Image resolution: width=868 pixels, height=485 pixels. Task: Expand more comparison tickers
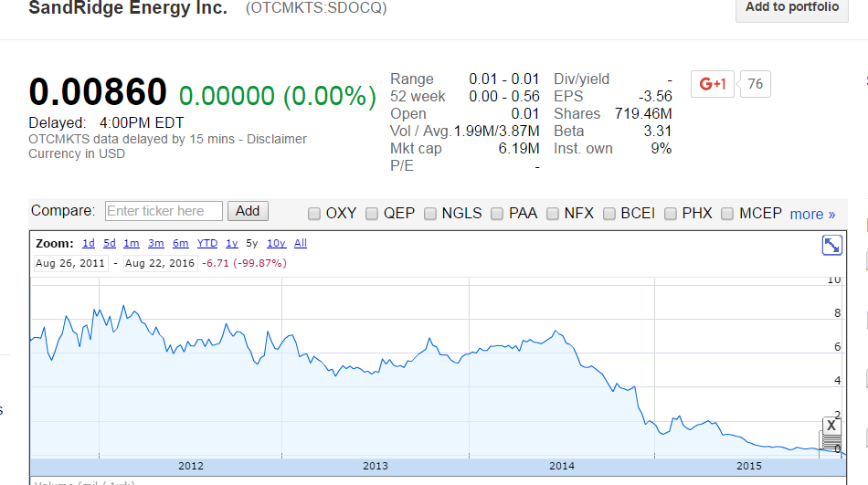pos(812,215)
